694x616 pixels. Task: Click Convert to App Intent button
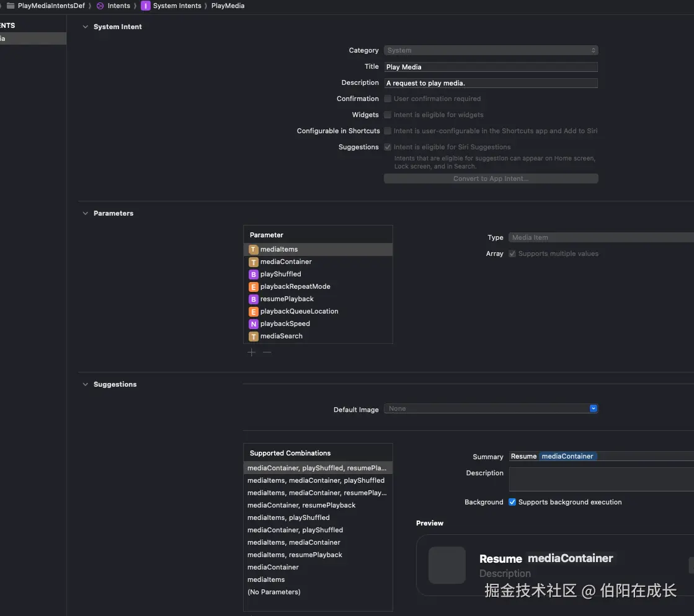(x=491, y=178)
